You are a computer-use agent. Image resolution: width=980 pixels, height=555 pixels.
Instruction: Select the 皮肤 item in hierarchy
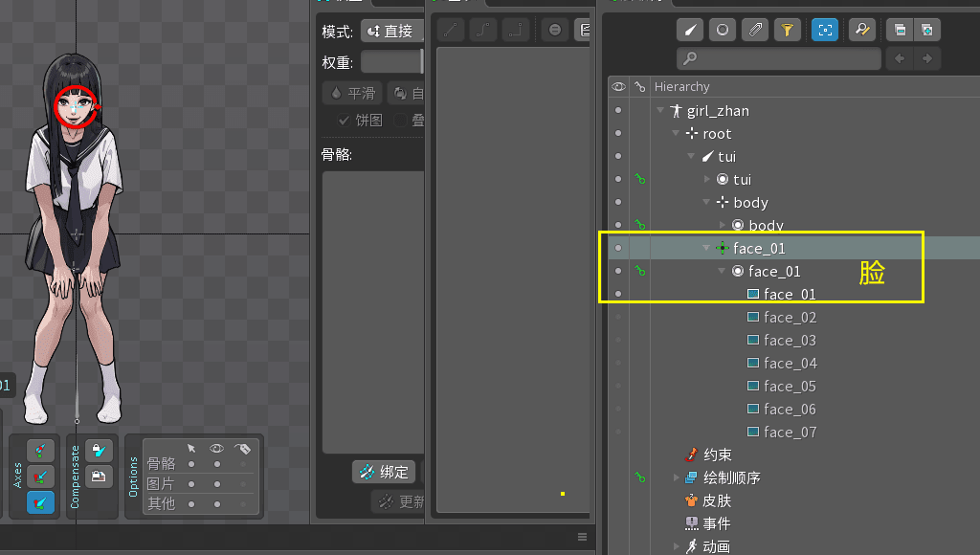click(717, 500)
